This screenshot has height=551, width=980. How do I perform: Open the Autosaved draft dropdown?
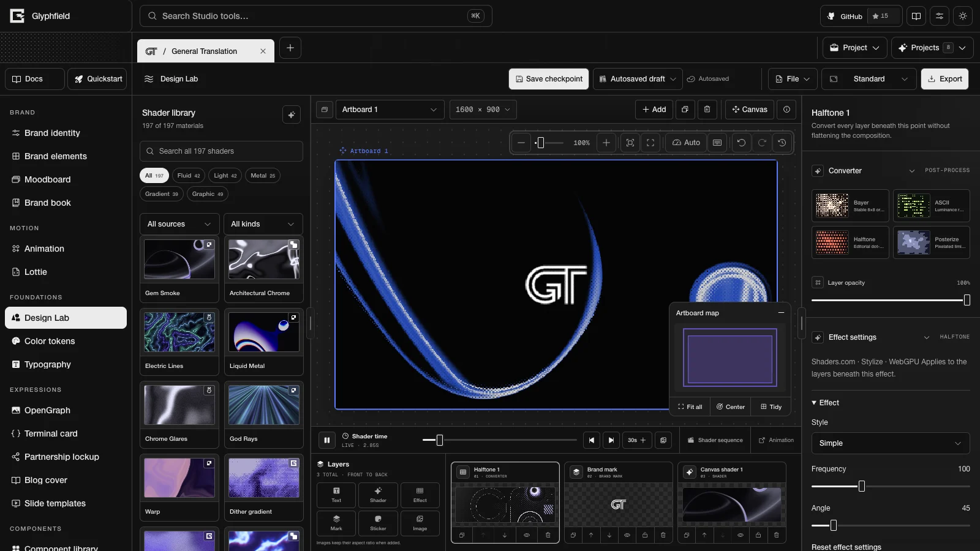pos(638,79)
